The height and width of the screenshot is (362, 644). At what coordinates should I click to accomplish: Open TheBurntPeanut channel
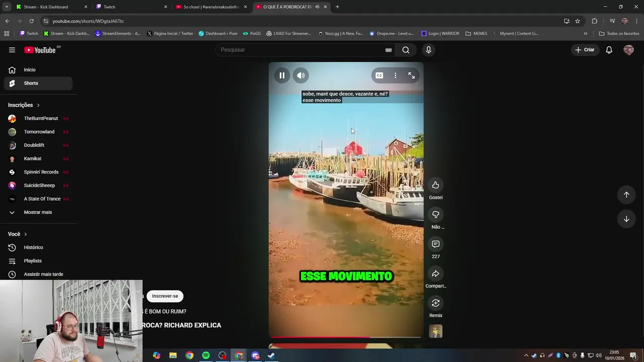[x=38, y=118]
